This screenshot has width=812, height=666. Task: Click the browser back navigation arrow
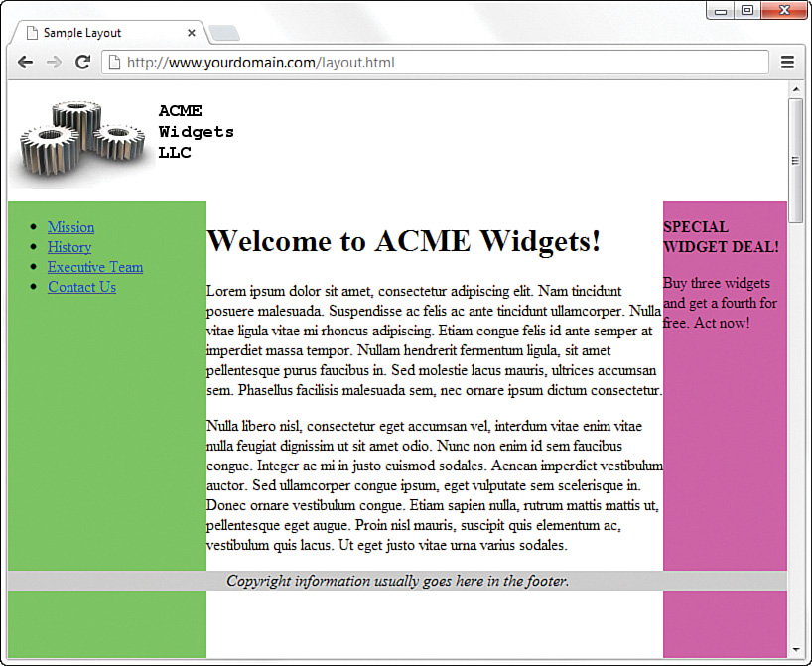(25, 62)
